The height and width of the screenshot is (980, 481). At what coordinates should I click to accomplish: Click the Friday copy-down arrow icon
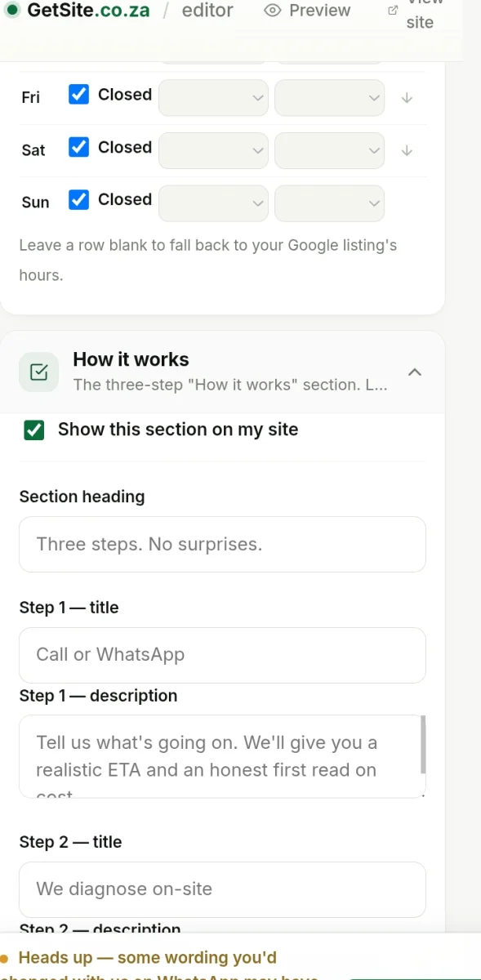(x=407, y=98)
